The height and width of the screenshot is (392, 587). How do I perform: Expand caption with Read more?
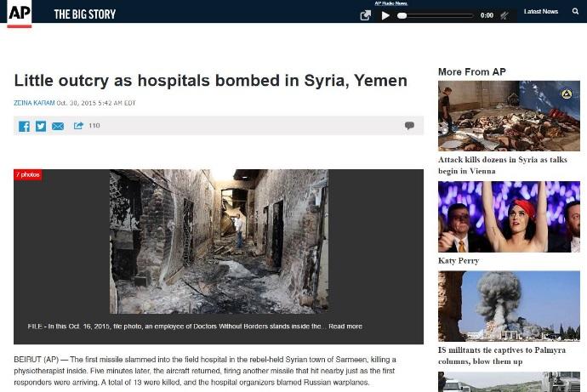tap(345, 327)
